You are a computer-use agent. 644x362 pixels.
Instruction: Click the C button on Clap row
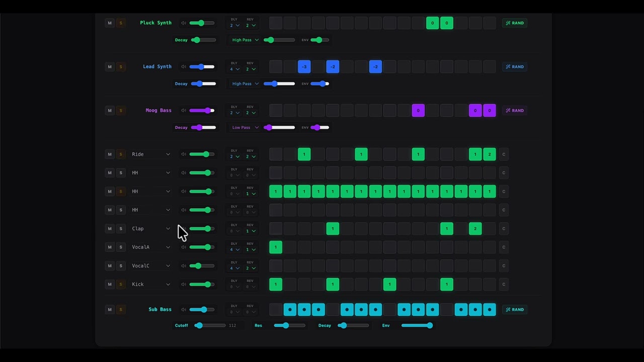coord(504,229)
